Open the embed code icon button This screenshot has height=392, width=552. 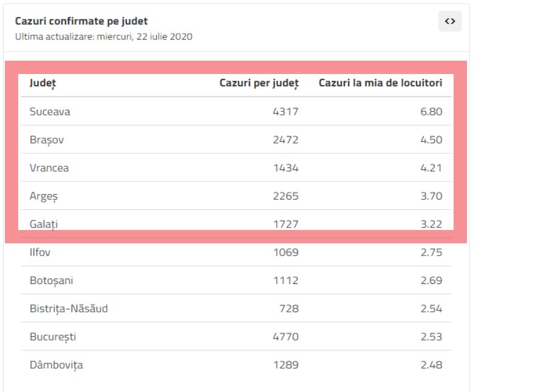click(449, 21)
